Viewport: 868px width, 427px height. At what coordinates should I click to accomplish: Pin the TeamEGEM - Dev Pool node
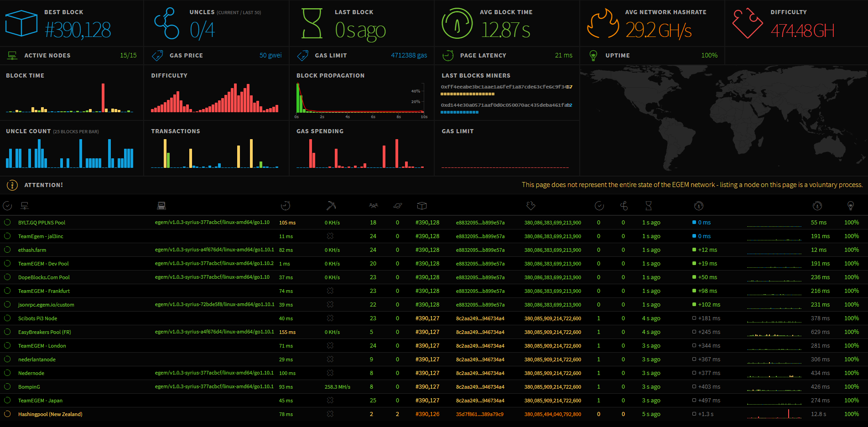click(x=7, y=263)
